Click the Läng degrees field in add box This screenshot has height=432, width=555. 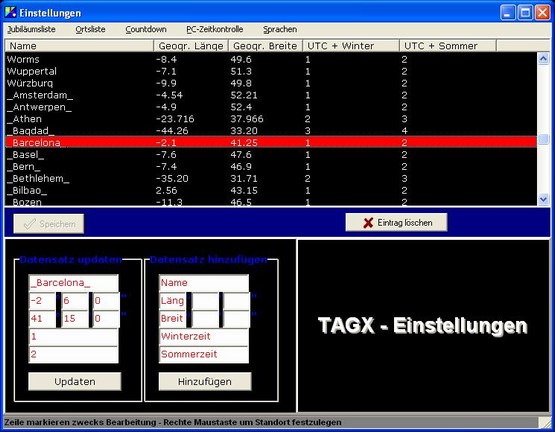pos(172,301)
